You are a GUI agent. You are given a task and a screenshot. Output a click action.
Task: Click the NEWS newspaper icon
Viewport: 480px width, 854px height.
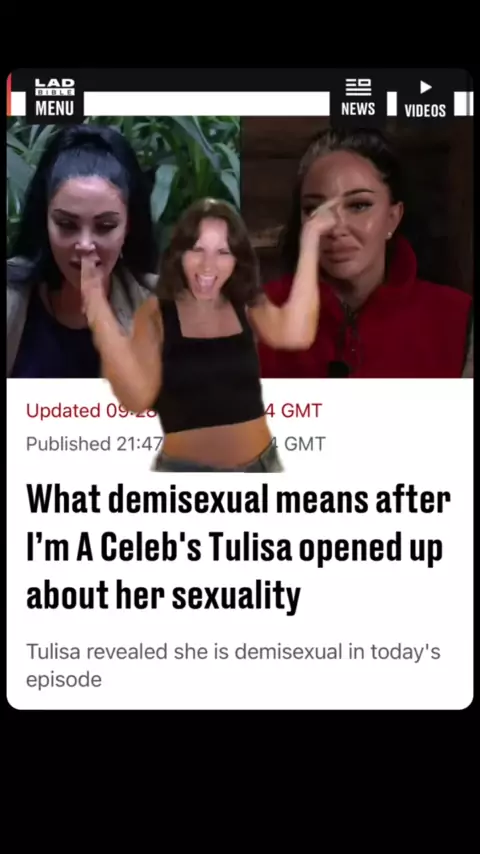click(358, 87)
